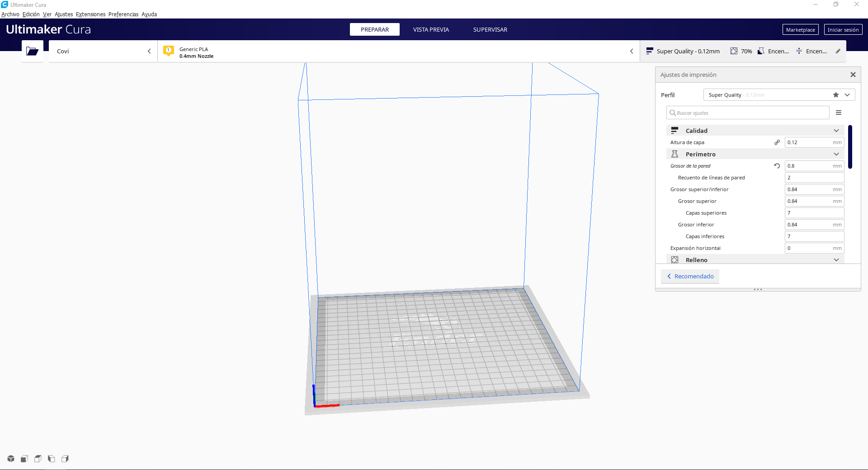Screen dimensions: 868x470
Task: Click the Recuento de líneas de pared label
Action: (712, 178)
